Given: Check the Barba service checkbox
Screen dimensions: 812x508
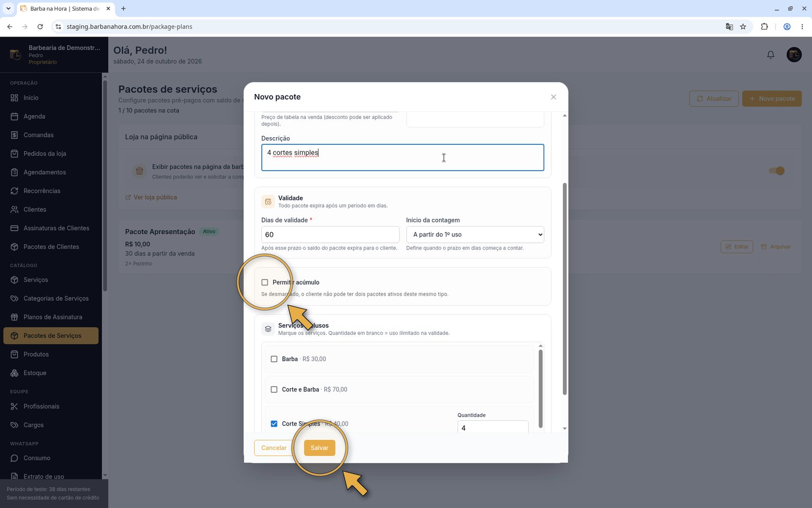Looking at the screenshot, I should click(274, 359).
